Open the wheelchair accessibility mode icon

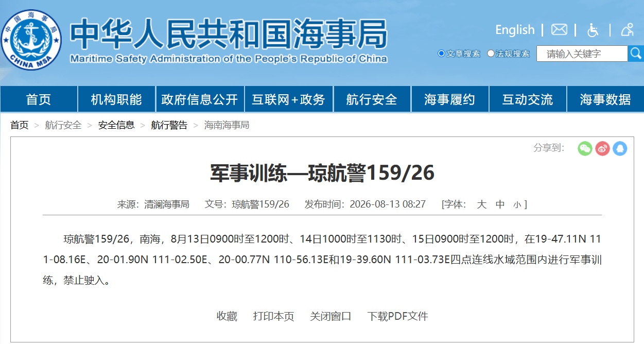point(593,30)
